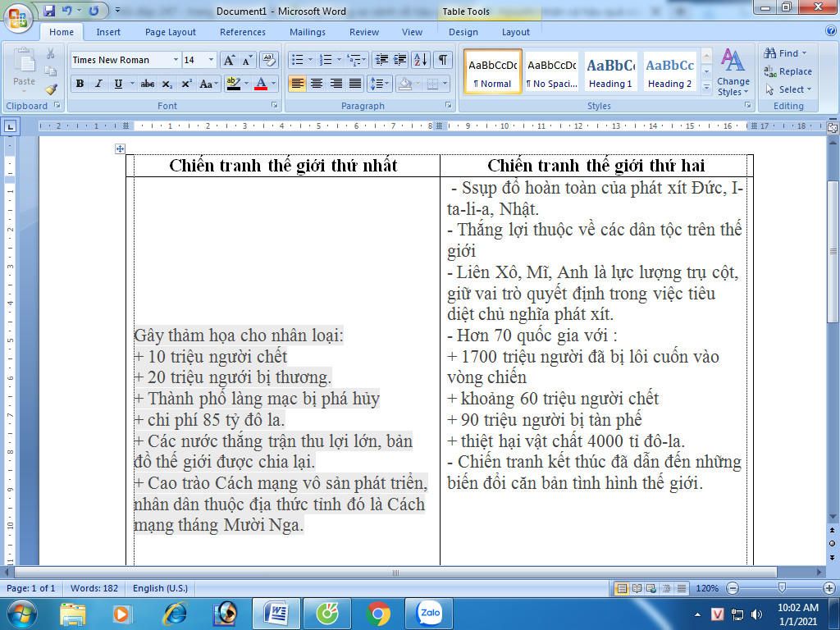
Task: Apply Heading 2 style
Action: tap(669, 72)
